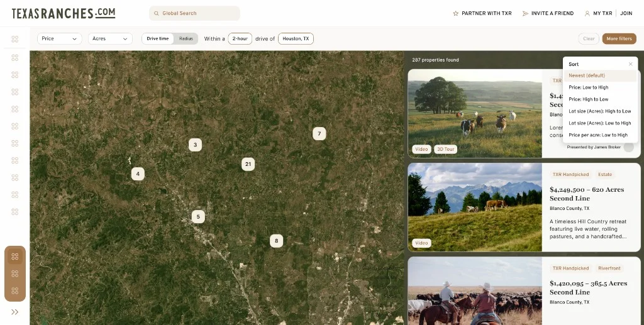Screen dimensions: 644x325
Task: Click description A timeless Hill Country retreat
Action: [588, 229]
